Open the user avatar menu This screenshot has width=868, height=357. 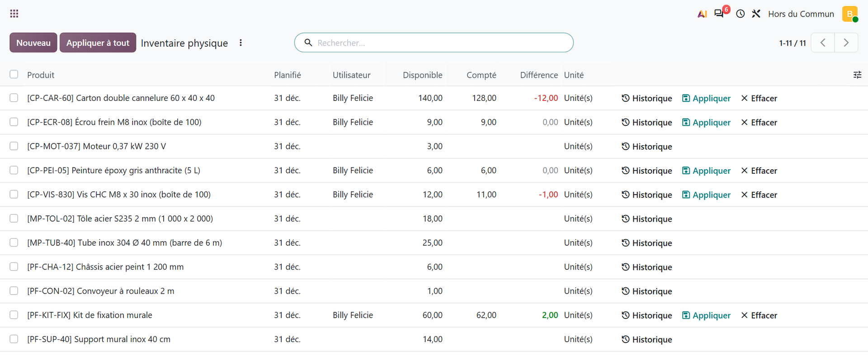(850, 14)
